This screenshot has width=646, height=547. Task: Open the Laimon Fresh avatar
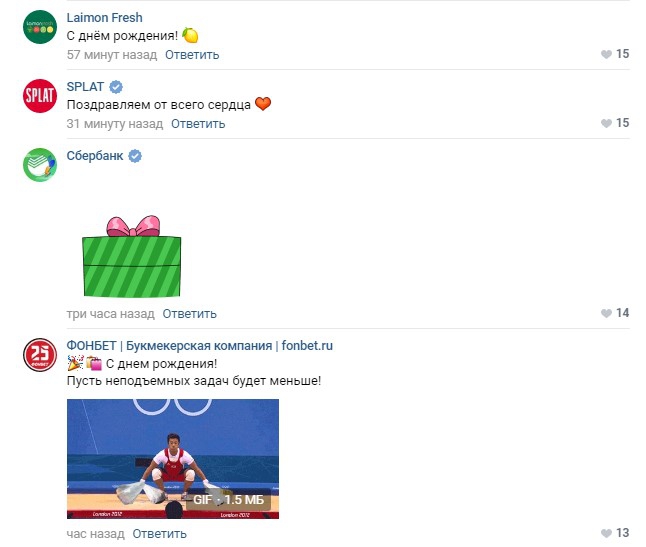click(x=40, y=27)
